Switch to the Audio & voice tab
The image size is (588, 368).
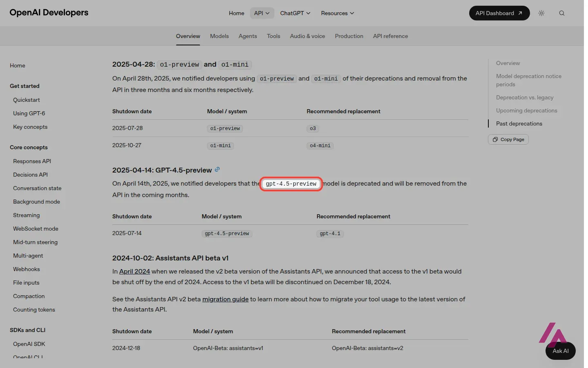click(307, 36)
